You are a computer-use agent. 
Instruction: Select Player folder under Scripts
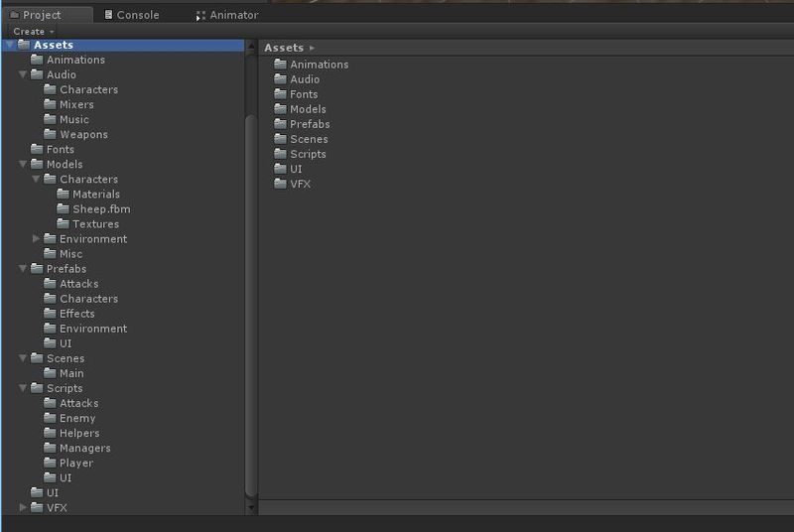coord(76,464)
